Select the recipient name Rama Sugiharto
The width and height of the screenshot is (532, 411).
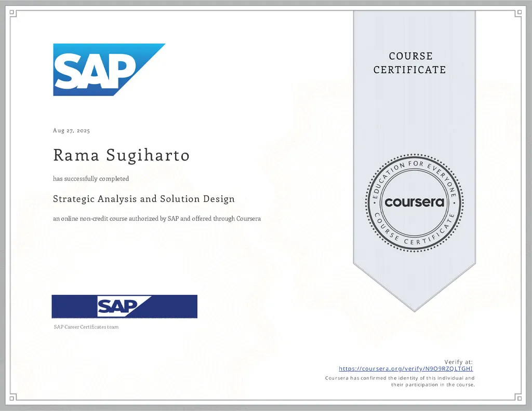tap(121, 155)
